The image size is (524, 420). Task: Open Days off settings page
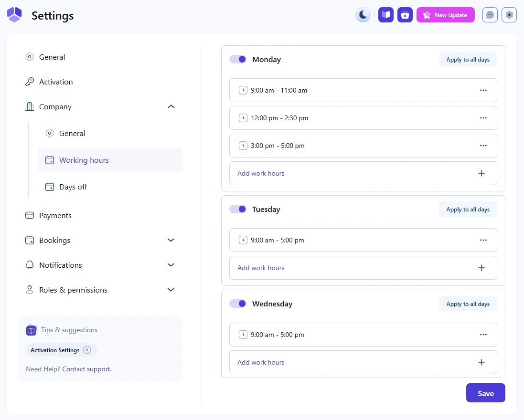[73, 187]
